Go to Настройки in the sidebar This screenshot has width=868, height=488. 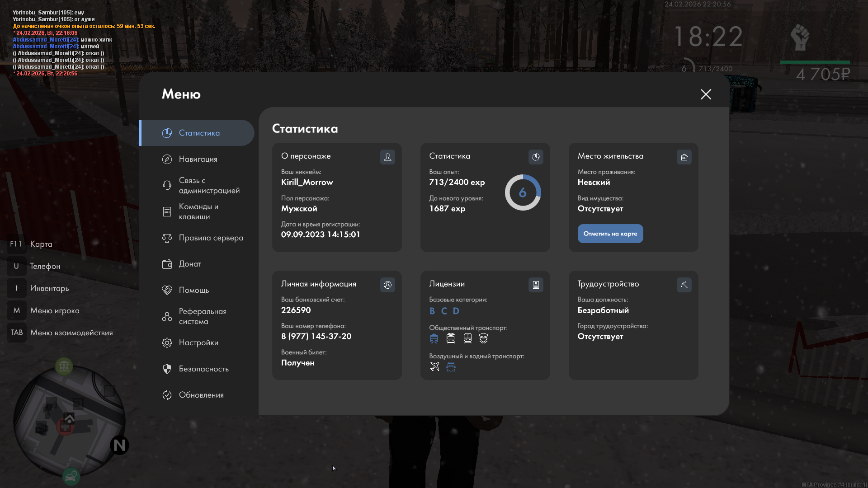point(198,343)
